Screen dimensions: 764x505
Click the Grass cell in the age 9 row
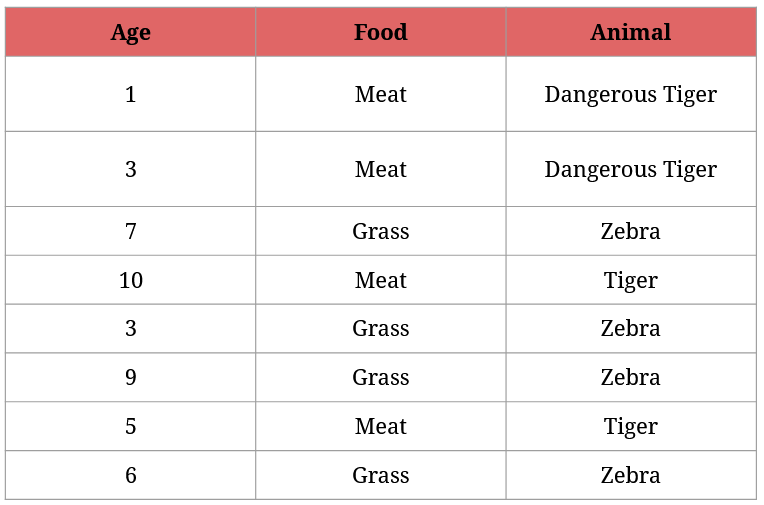pos(380,377)
